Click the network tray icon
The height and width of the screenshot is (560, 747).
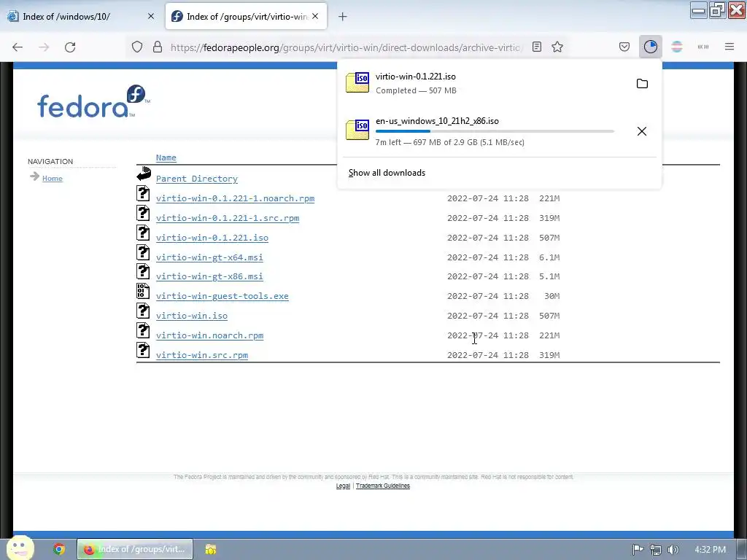(x=656, y=550)
